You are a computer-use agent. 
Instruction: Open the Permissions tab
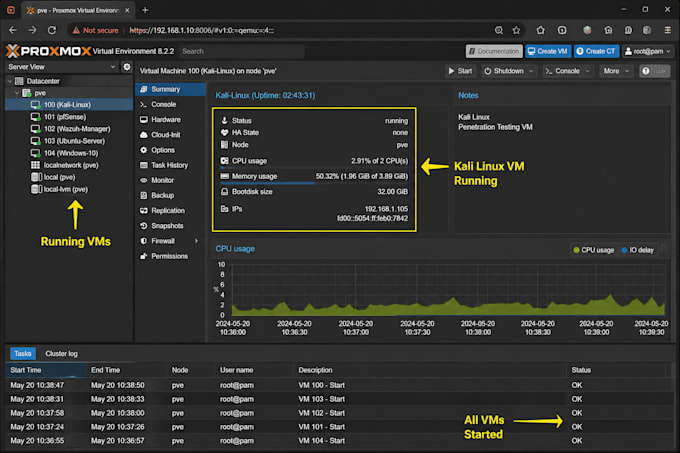pos(170,256)
